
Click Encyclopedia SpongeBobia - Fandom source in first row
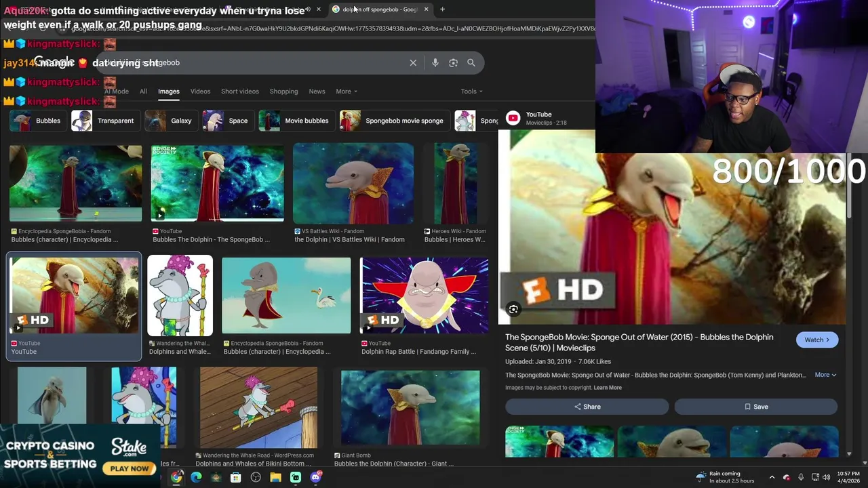point(64,231)
